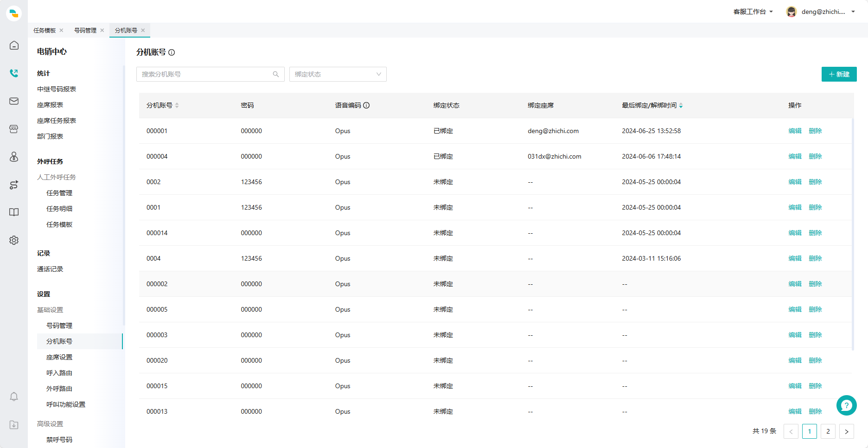868x448 pixels.
Task: Close the 任务模板 tab
Action: (x=61, y=30)
